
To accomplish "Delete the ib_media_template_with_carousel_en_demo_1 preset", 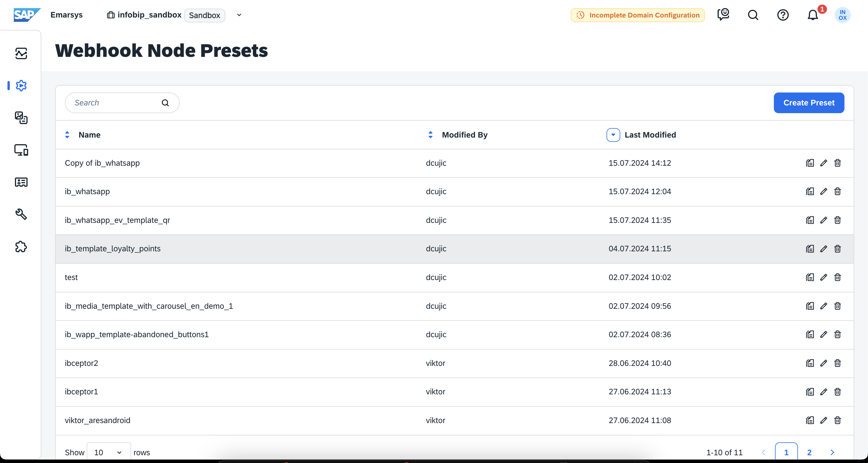I will point(837,306).
